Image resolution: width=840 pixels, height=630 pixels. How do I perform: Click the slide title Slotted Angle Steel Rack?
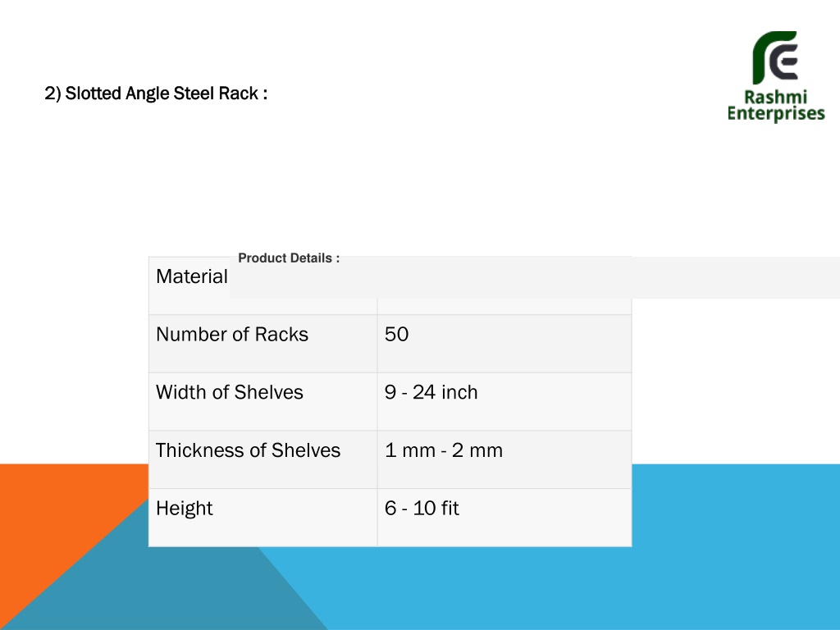point(156,94)
